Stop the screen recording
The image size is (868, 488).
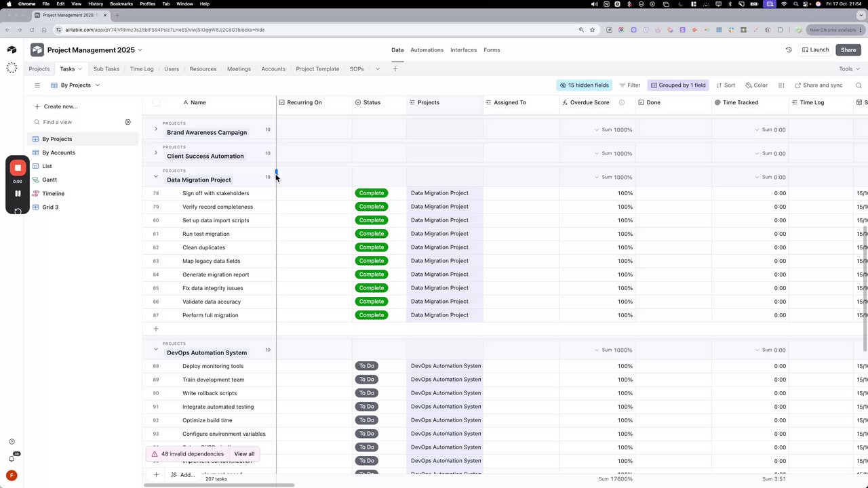(18, 167)
